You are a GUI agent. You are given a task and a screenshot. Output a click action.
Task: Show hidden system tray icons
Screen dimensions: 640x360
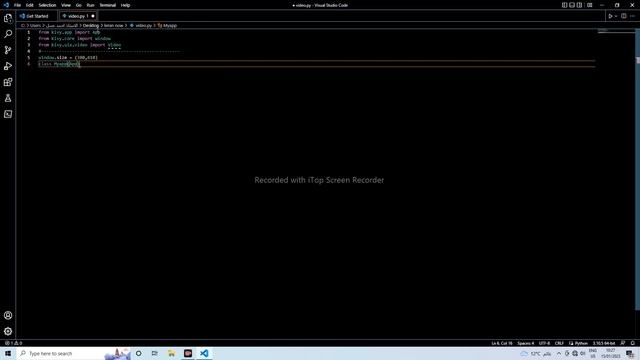559,353
